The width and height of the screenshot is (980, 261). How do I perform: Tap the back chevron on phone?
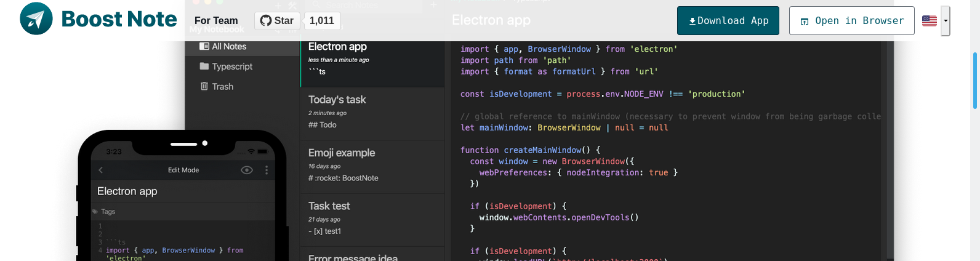pos(101,170)
